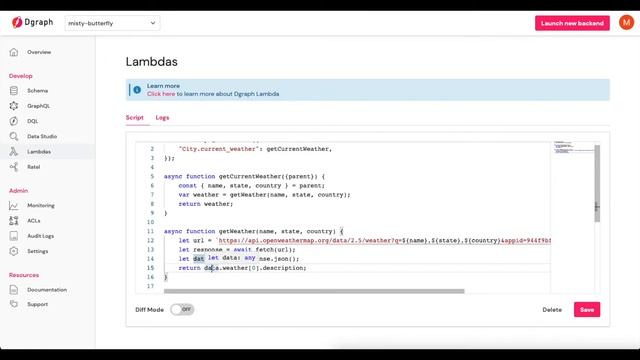Open Support in sidebar
Viewport: 640px width, 360px height.
pos(38,304)
